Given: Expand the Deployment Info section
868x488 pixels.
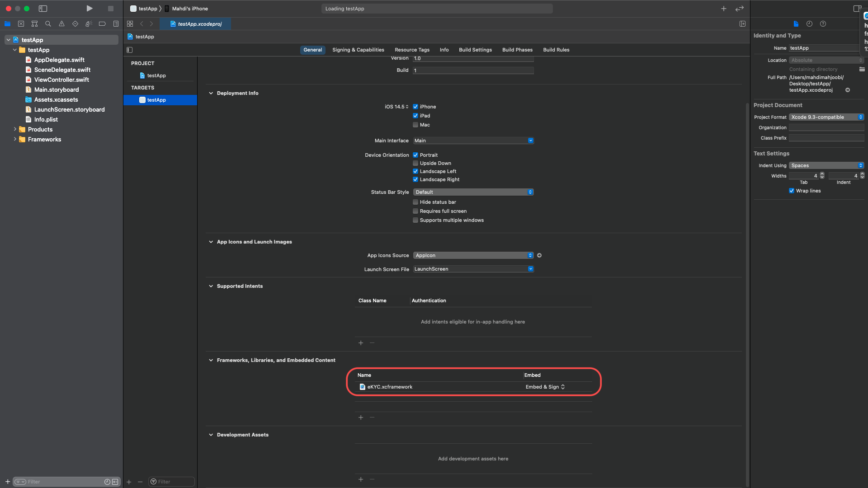Looking at the screenshot, I should coord(212,93).
